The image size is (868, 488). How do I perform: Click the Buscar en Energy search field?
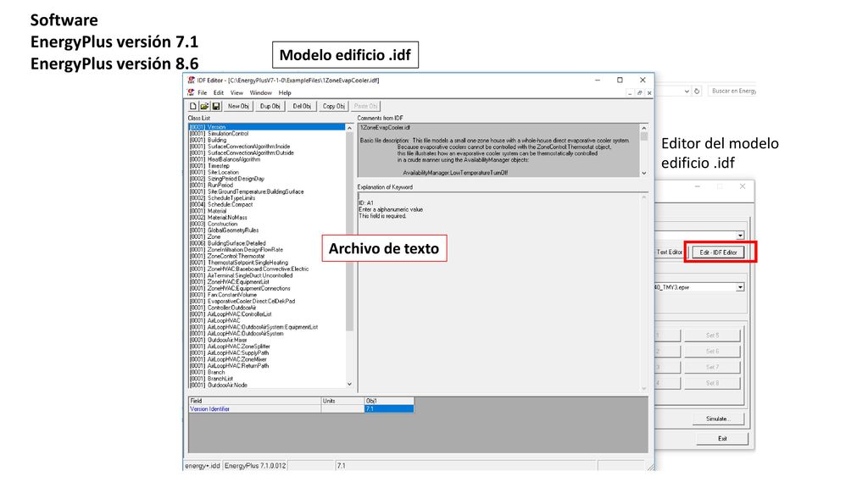[x=733, y=91]
